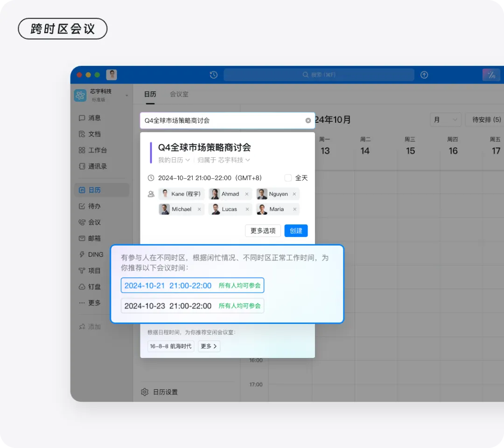The image size is (504, 448).
Task: Clear the event title with the X icon
Action: tap(308, 120)
